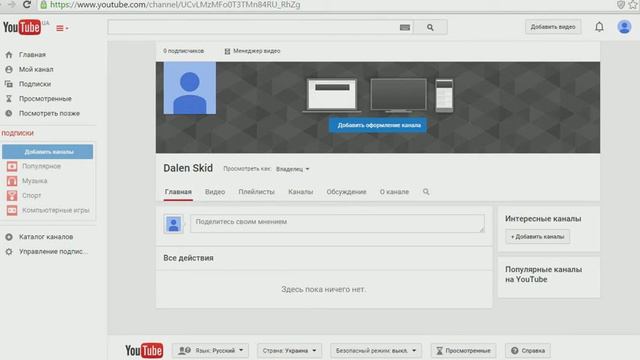Click the footer YouTube logo
640x360 pixels.
pyautogui.click(x=144, y=350)
